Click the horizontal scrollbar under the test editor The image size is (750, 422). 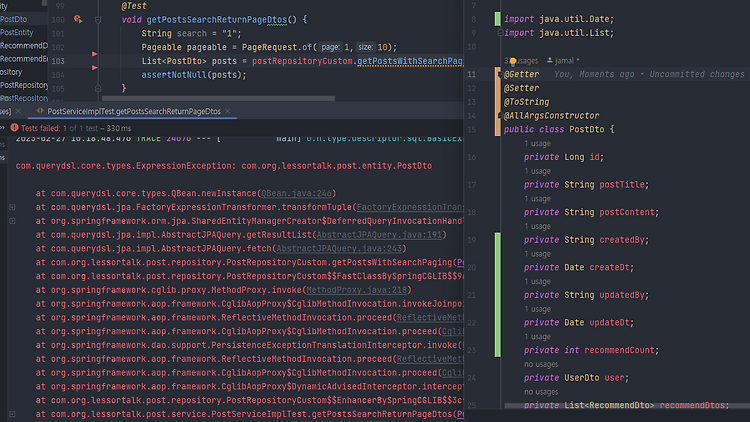[219, 99]
